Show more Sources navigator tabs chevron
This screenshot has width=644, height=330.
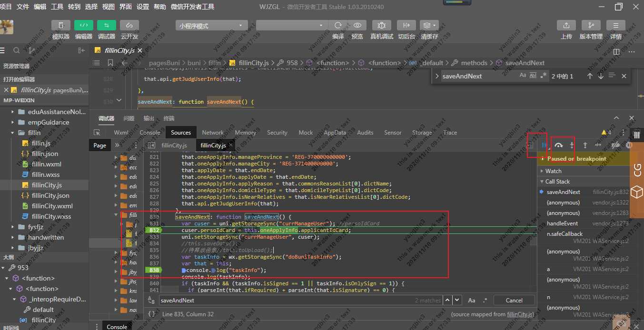point(117,145)
